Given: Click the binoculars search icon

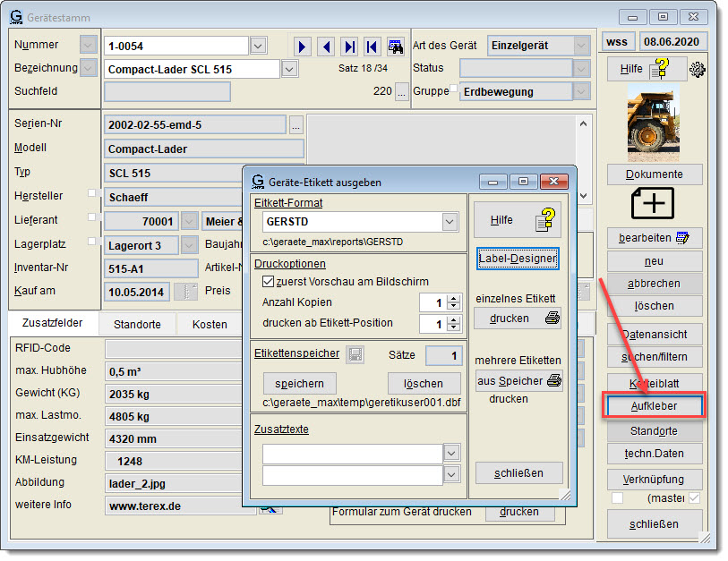Looking at the screenshot, I should [395, 46].
